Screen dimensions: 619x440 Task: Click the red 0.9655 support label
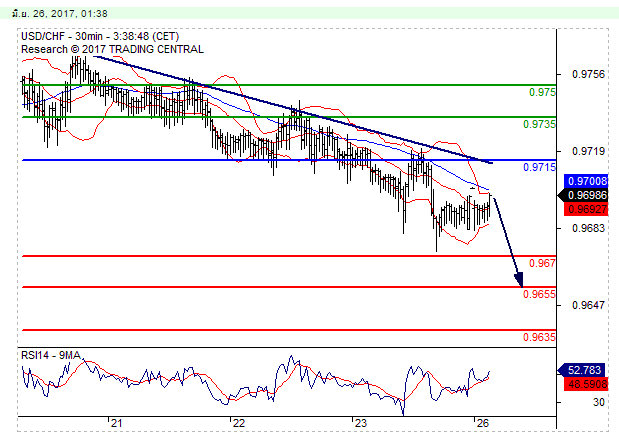point(539,294)
